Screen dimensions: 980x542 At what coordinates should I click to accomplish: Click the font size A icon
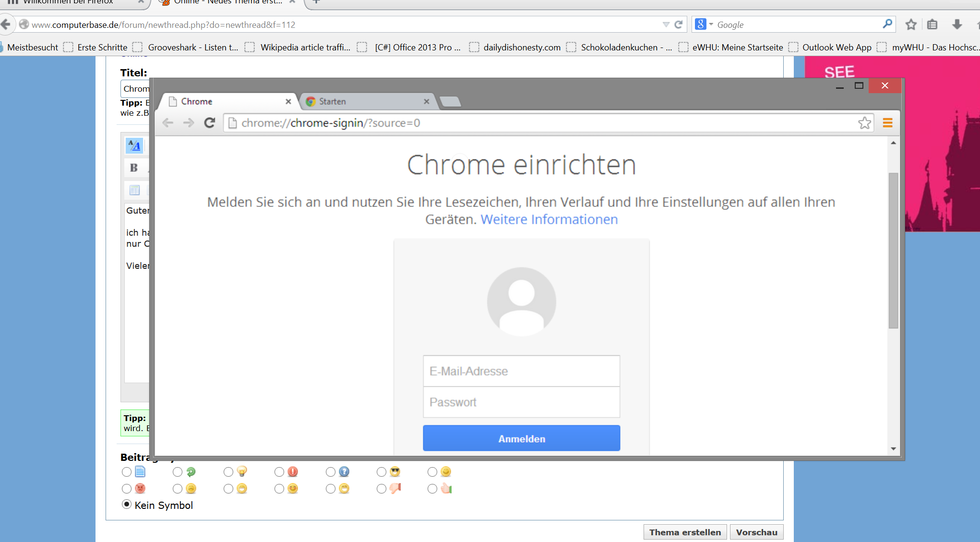pyautogui.click(x=134, y=145)
